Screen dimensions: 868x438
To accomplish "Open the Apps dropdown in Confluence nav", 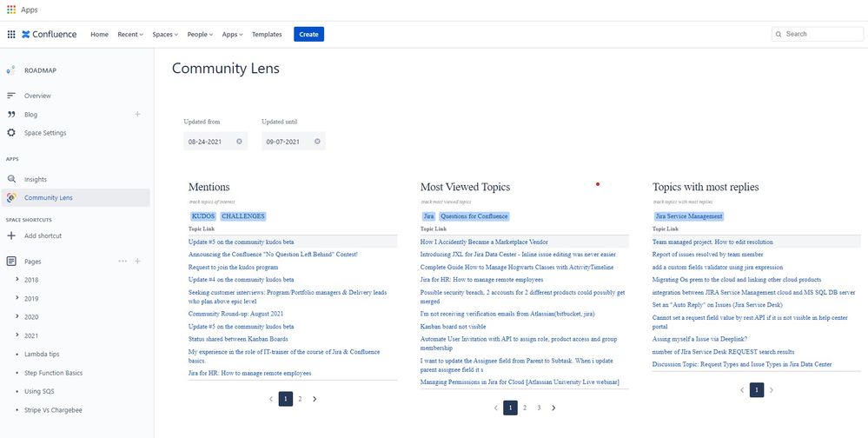I will tap(233, 35).
